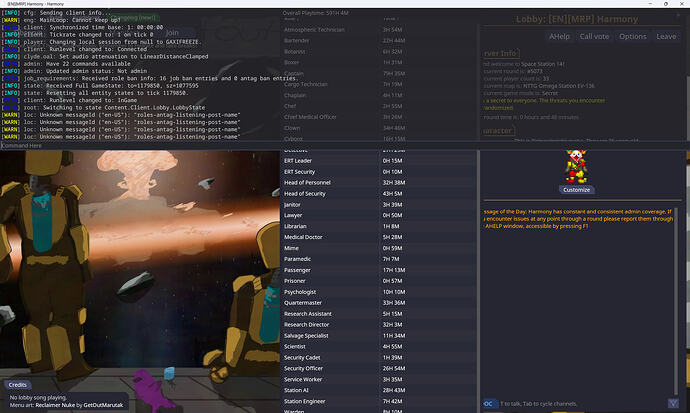Open the chat channel filter icon
The width and height of the screenshot is (690, 413).
[673, 403]
